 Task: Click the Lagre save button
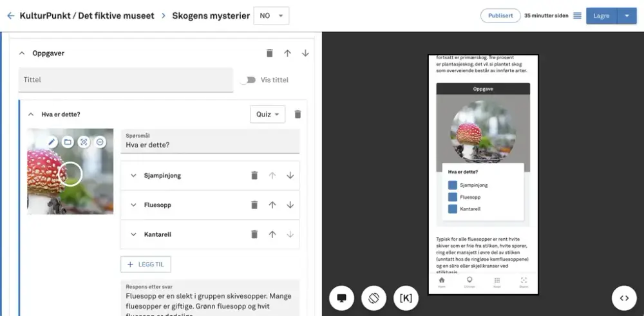(x=601, y=16)
